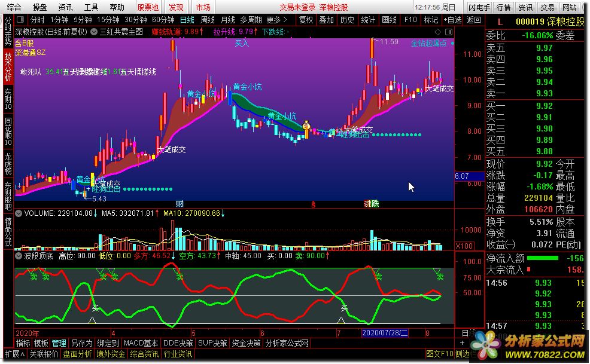Open the 精品公式 sidebar tab
Image resolution: width=590 pixels, height=364 pixels.
(x=8, y=232)
